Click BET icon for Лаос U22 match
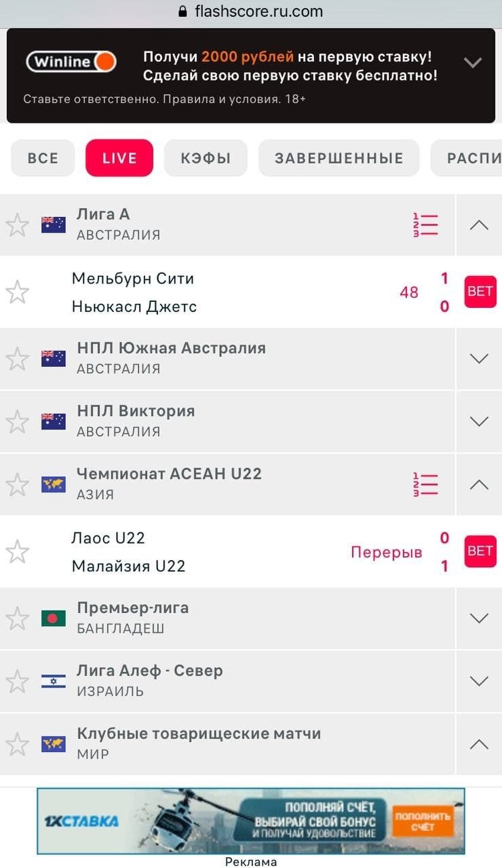Screen dimensions: 502x868 point(480,551)
